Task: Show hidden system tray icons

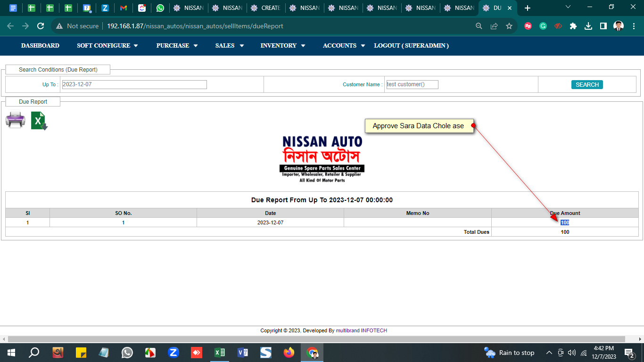Action: (x=549, y=353)
